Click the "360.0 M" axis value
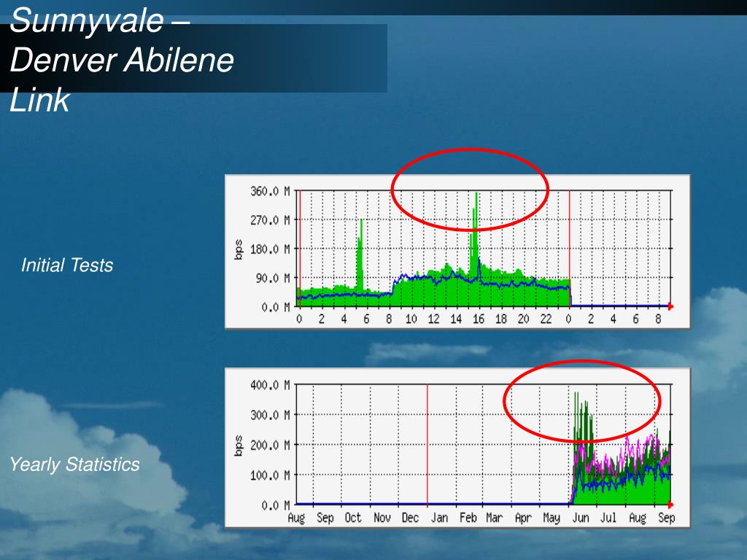 270,192
